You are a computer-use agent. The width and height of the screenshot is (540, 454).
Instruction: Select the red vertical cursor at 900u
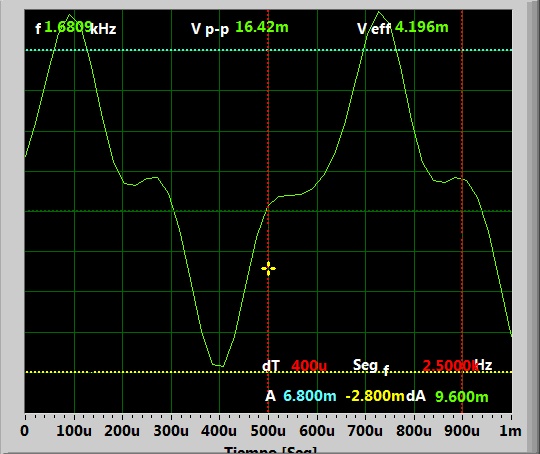click(462, 211)
